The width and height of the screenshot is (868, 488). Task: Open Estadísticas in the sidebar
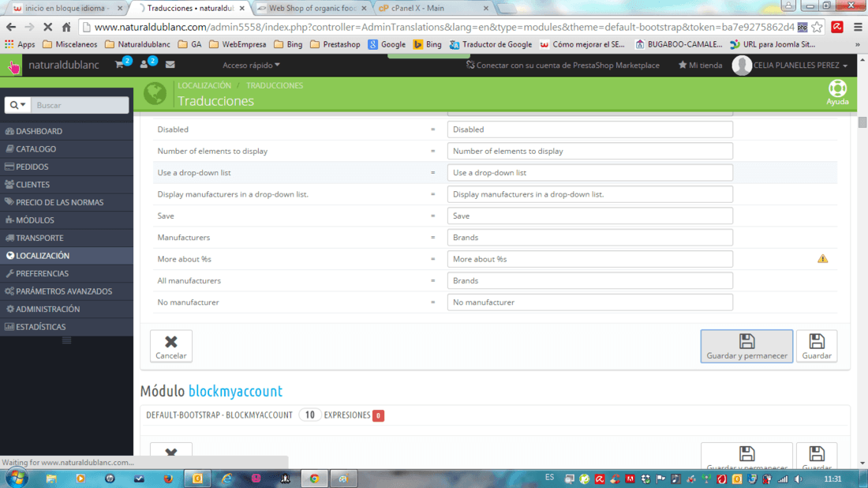coord(66,327)
